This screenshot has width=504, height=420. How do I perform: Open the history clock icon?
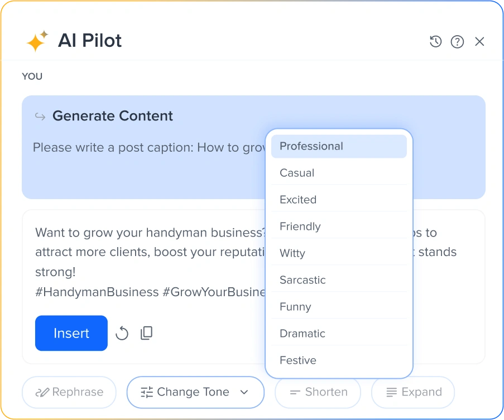435,42
